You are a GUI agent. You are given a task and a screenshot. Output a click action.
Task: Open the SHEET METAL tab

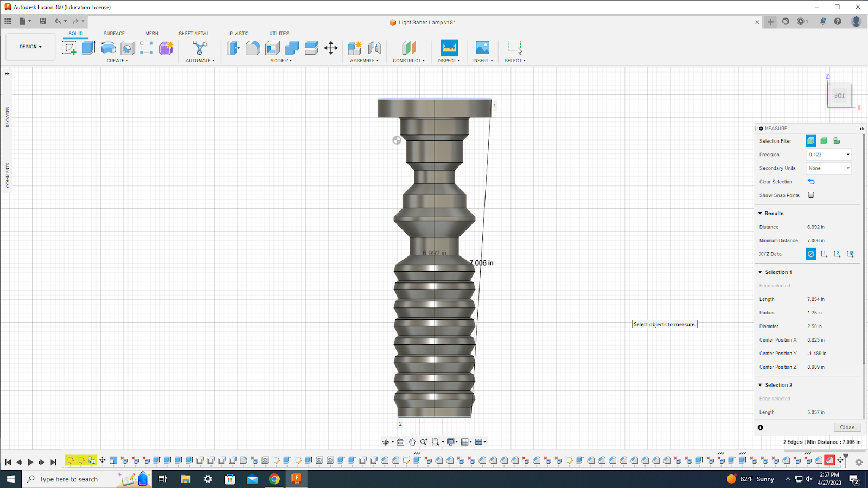pyautogui.click(x=194, y=33)
